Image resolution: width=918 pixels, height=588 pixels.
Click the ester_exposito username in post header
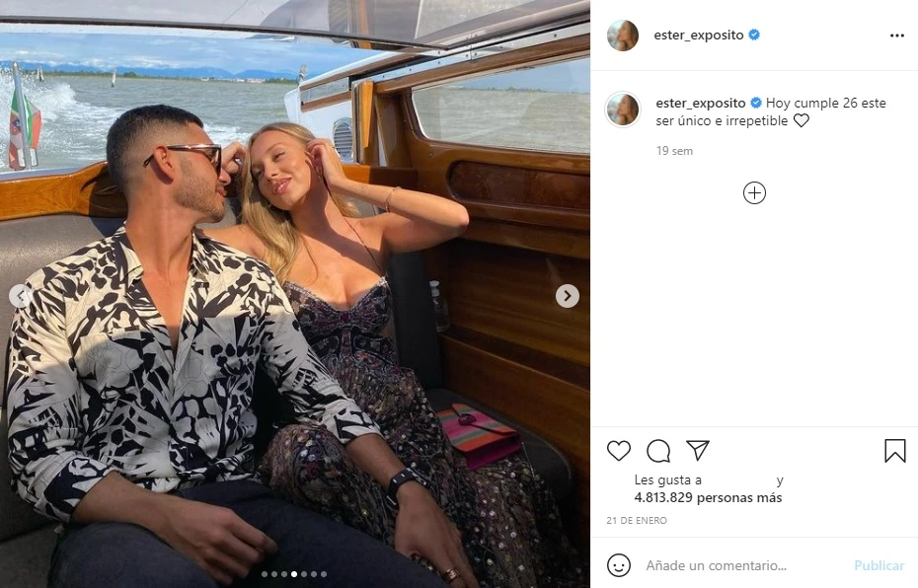tap(700, 36)
